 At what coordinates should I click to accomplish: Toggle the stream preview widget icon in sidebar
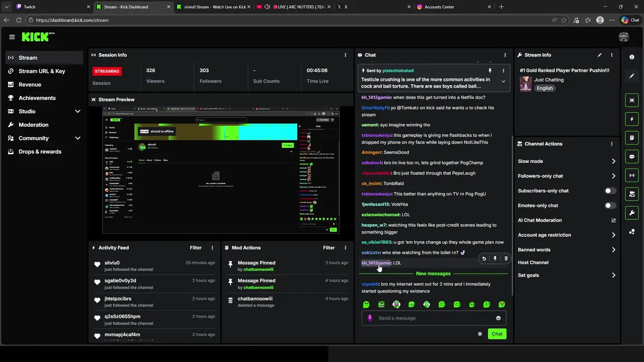[x=632, y=101]
